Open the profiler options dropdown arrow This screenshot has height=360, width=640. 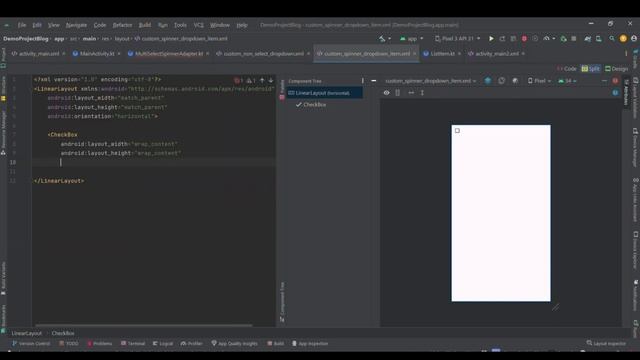[x=554, y=39]
